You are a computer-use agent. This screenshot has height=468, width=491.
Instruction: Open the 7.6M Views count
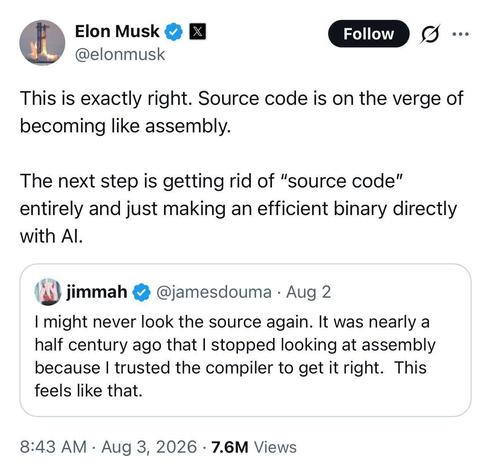click(254, 447)
